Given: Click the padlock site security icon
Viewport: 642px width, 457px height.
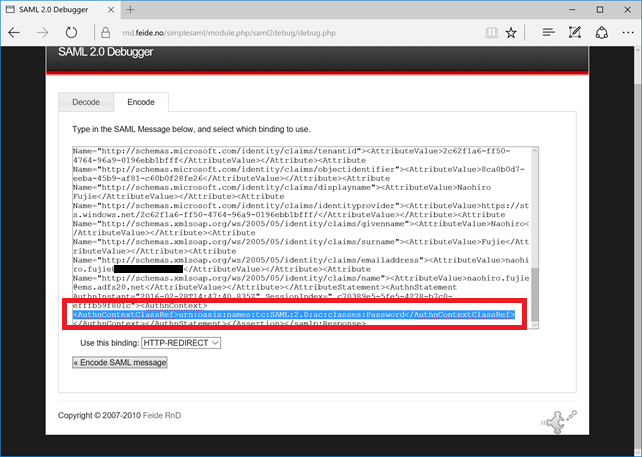Looking at the screenshot, I should 106,33.
